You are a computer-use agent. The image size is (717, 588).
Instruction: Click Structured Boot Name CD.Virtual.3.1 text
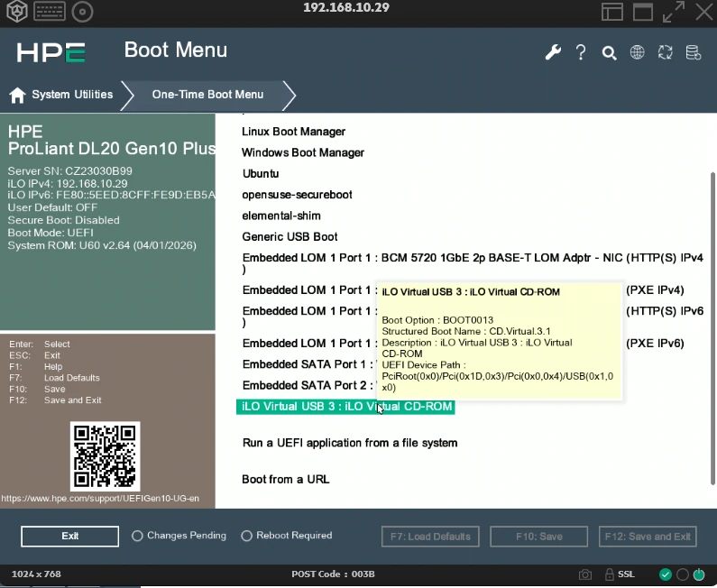(466, 332)
